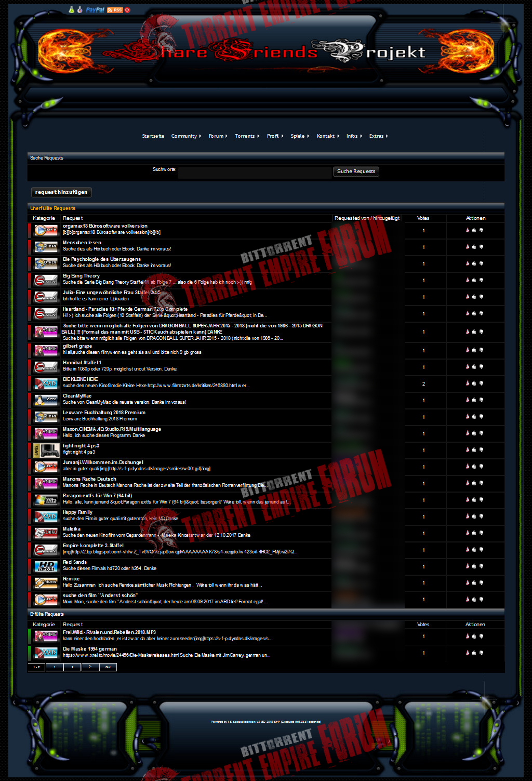Viewport: 532px width, 781px height.
Task: Click the next page arrow button
Action: pyautogui.click(x=90, y=667)
